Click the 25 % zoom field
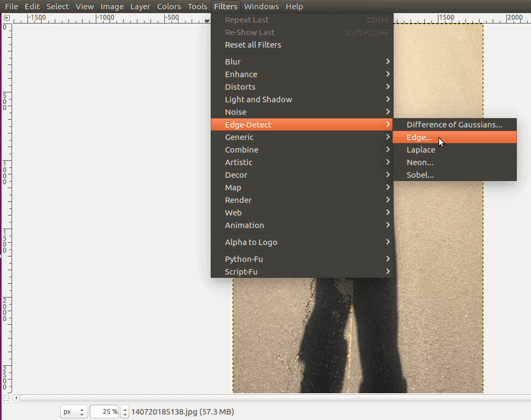Image resolution: width=531 pixels, height=420 pixels. click(x=105, y=412)
